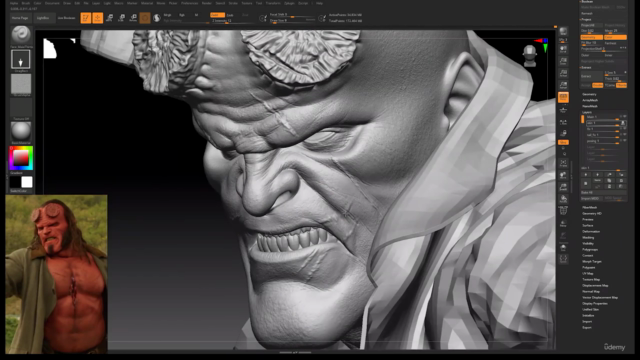Image resolution: width=640 pixels, height=360 pixels.
Task: Toggle the small orange Xpose button
Action: [563, 142]
